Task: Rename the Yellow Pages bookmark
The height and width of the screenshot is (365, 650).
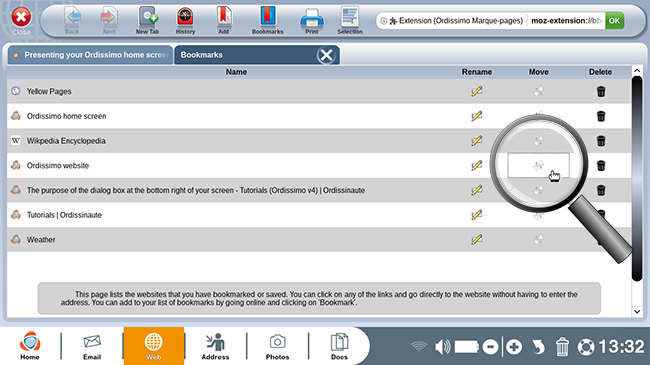Action: click(477, 91)
